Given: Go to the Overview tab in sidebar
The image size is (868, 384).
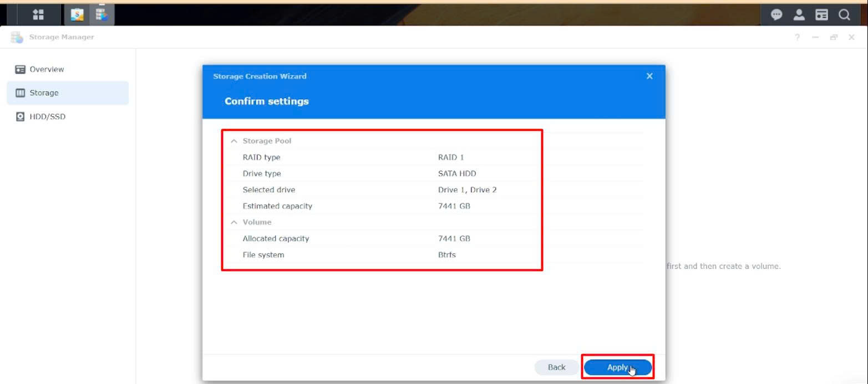Looking at the screenshot, I should point(47,69).
